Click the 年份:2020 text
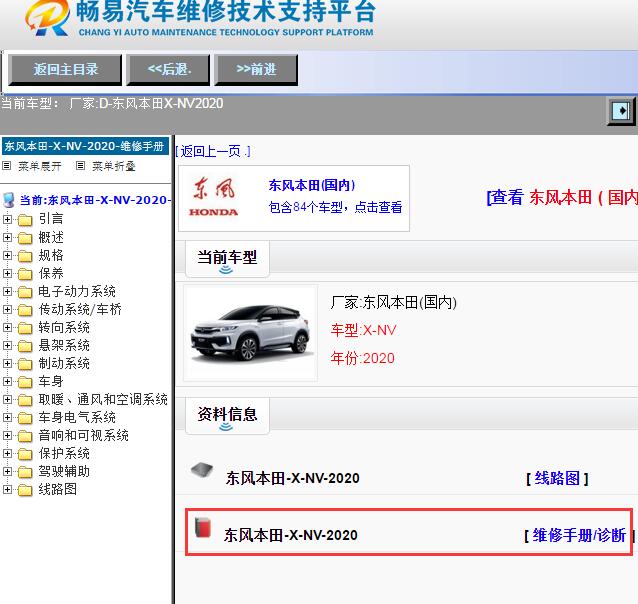The image size is (638, 604). pos(363,358)
